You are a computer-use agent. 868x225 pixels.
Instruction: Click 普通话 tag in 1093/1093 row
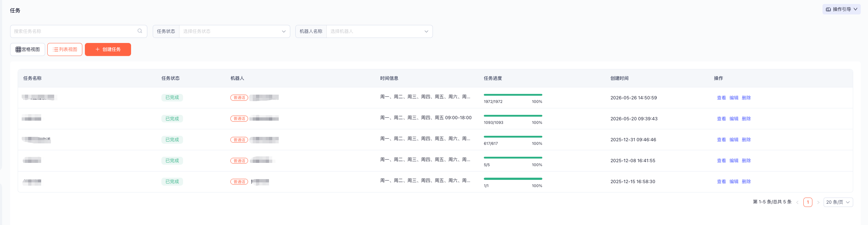[x=239, y=119]
